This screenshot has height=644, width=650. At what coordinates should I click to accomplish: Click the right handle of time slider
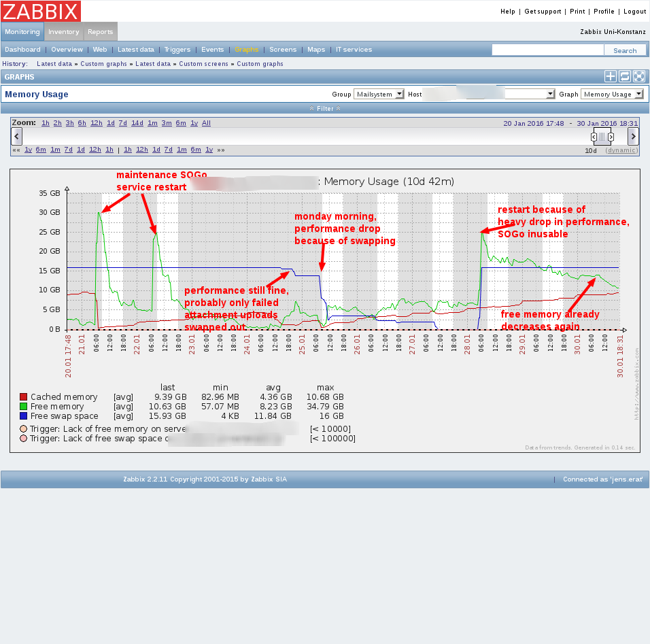point(611,137)
